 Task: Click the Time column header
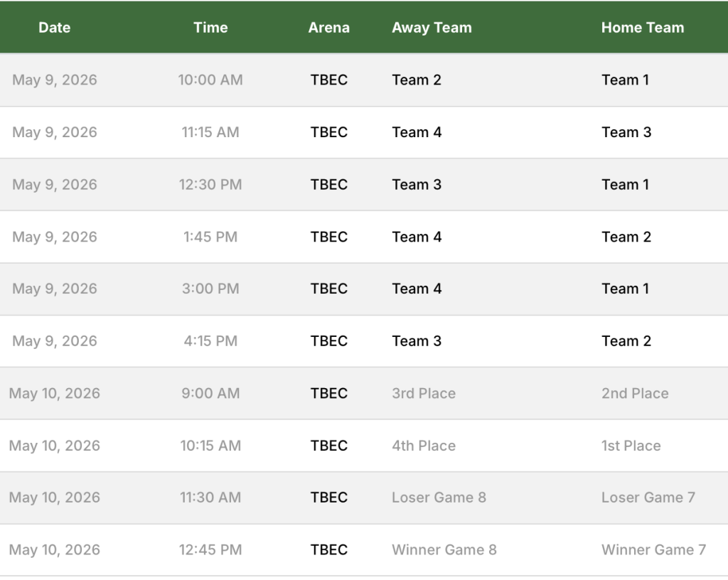tap(210, 28)
